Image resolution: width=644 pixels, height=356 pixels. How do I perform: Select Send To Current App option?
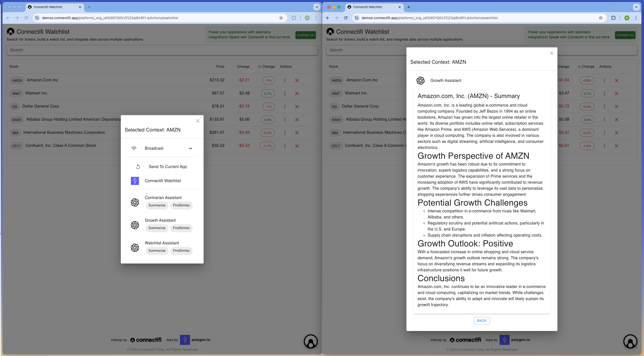pyautogui.click(x=162, y=167)
